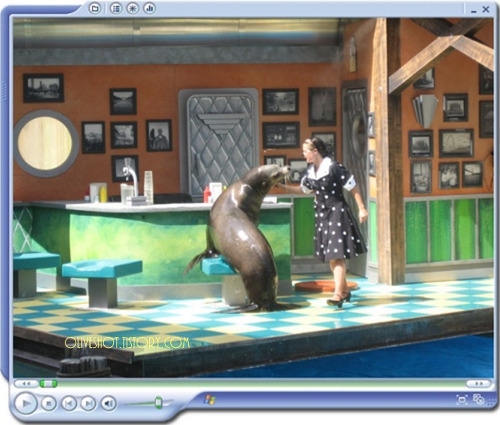The image size is (500, 425).
Task: Stop playback with the Stop button
Action: [49, 404]
